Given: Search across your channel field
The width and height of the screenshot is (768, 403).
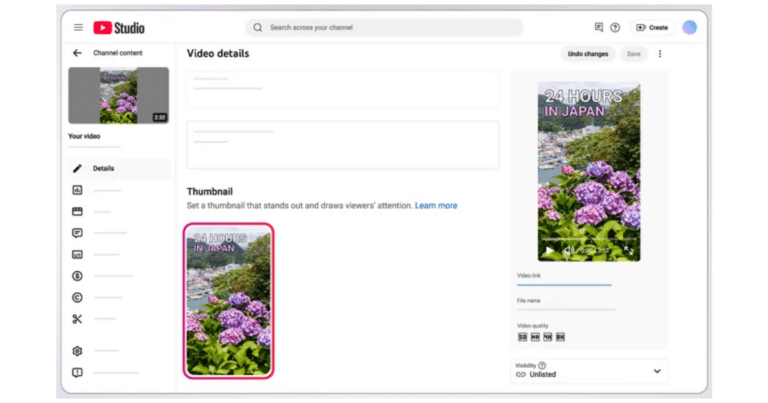Looking at the screenshot, I should pyautogui.click(x=384, y=27).
